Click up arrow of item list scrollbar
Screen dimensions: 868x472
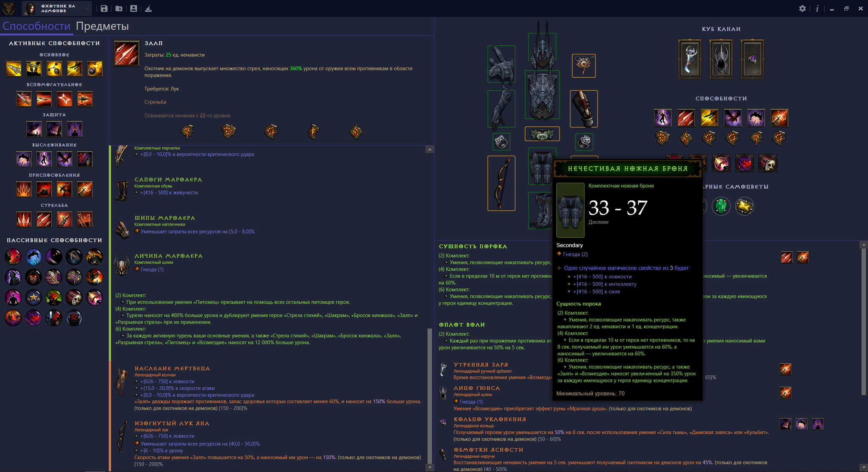pos(430,149)
